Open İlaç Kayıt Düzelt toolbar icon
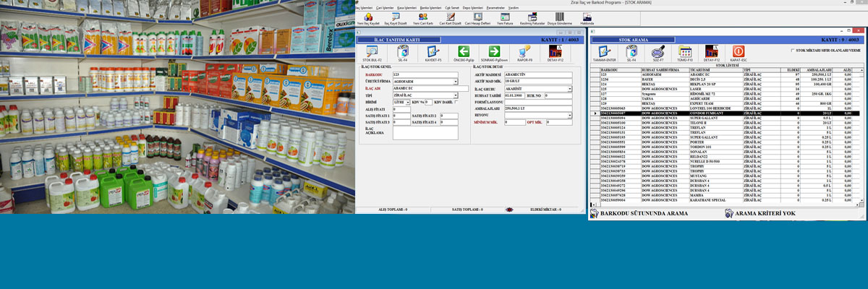This screenshot has height=289, width=868. pyautogui.click(x=396, y=17)
